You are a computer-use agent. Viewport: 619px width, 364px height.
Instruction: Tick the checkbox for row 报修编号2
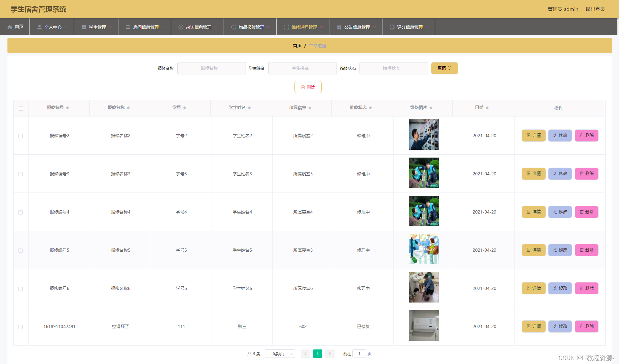(x=21, y=136)
